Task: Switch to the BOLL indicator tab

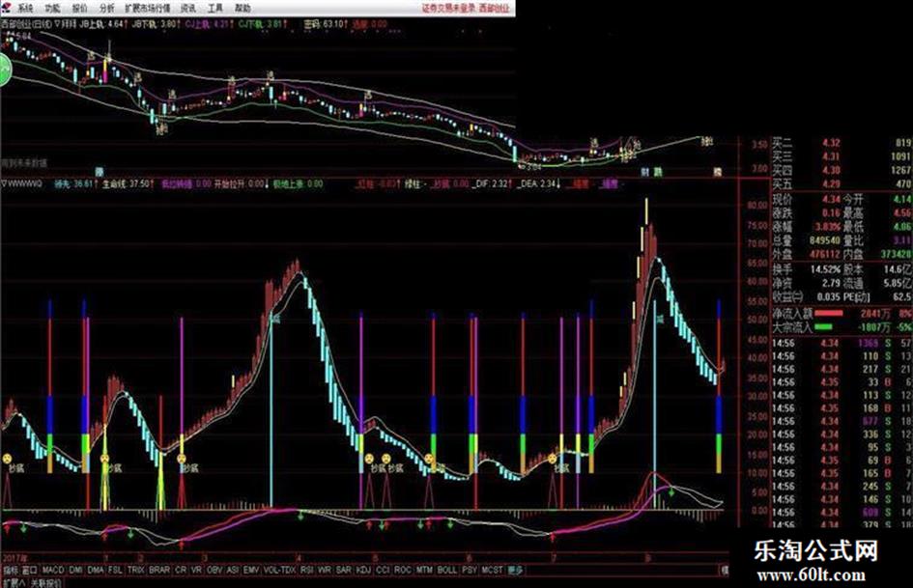Action: coord(447,570)
